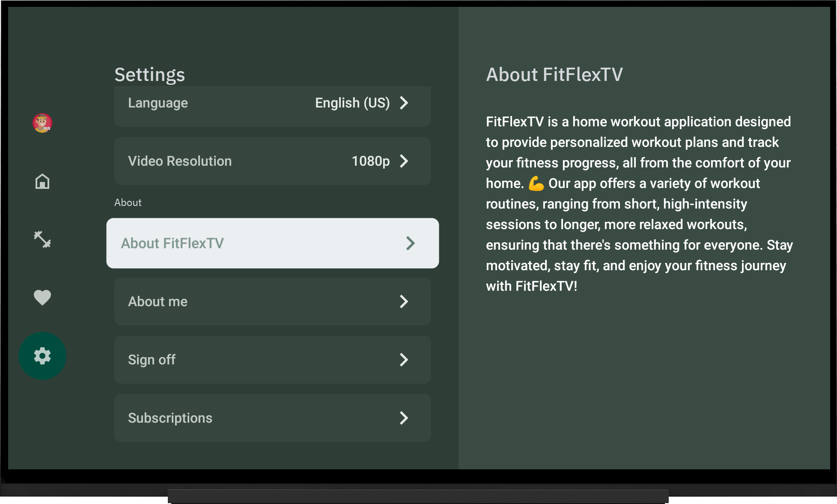Open the About me label
This screenshot has height=504, width=837.
click(158, 301)
